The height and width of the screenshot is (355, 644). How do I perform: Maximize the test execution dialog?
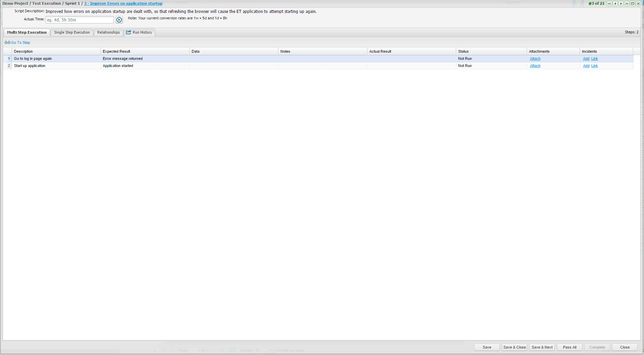pyautogui.click(x=632, y=4)
